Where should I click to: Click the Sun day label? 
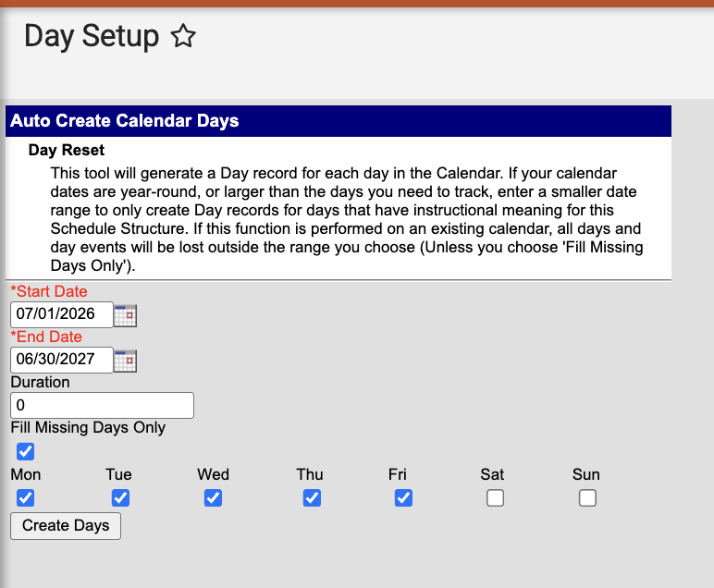[586, 474]
